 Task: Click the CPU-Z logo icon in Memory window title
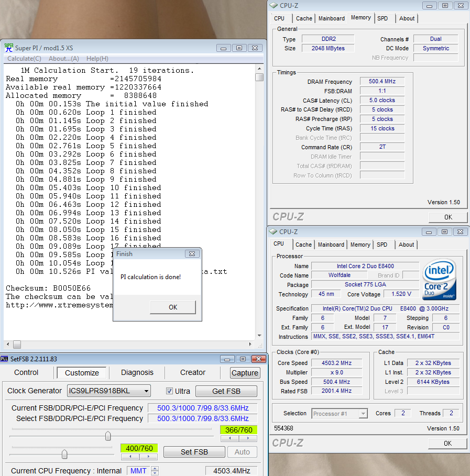point(274,5)
